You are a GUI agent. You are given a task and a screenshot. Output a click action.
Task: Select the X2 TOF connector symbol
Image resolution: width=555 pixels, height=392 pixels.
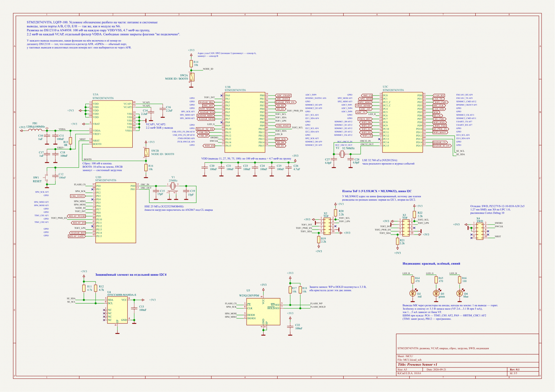tap(328, 225)
